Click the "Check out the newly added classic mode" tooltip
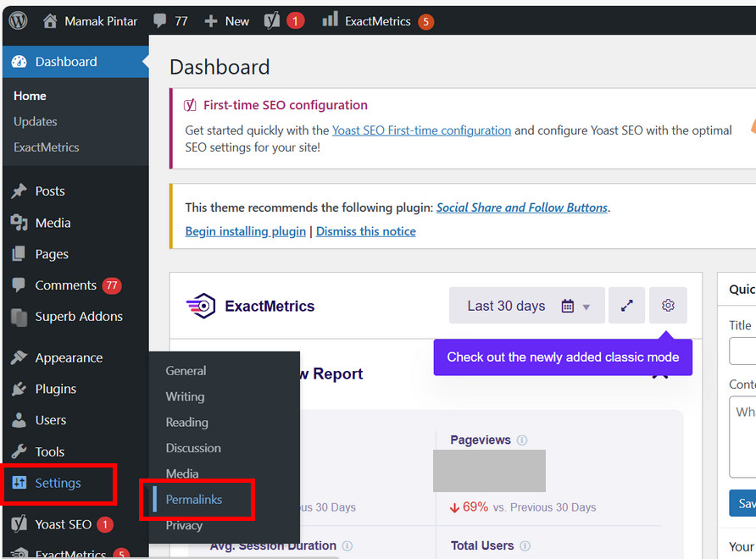The width and height of the screenshot is (756, 559). click(x=563, y=357)
